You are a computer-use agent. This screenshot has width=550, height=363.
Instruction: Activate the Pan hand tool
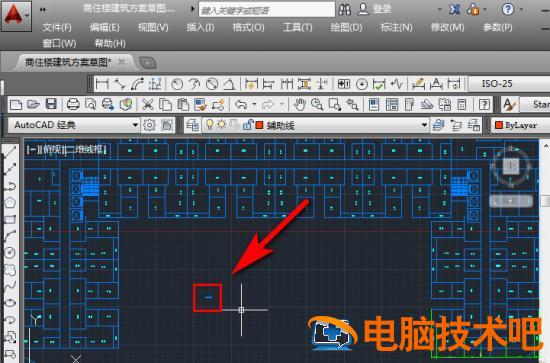[300, 104]
